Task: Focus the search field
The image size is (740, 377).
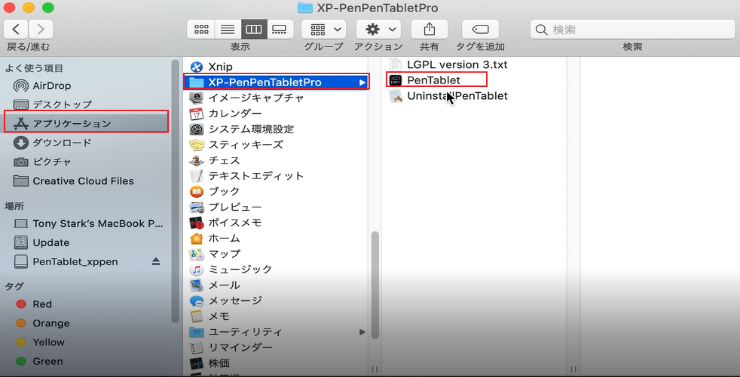Action: pos(632,30)
